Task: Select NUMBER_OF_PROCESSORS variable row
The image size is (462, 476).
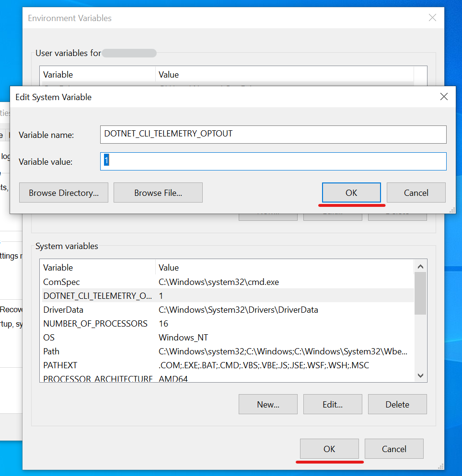Action: tap(225, 324)
